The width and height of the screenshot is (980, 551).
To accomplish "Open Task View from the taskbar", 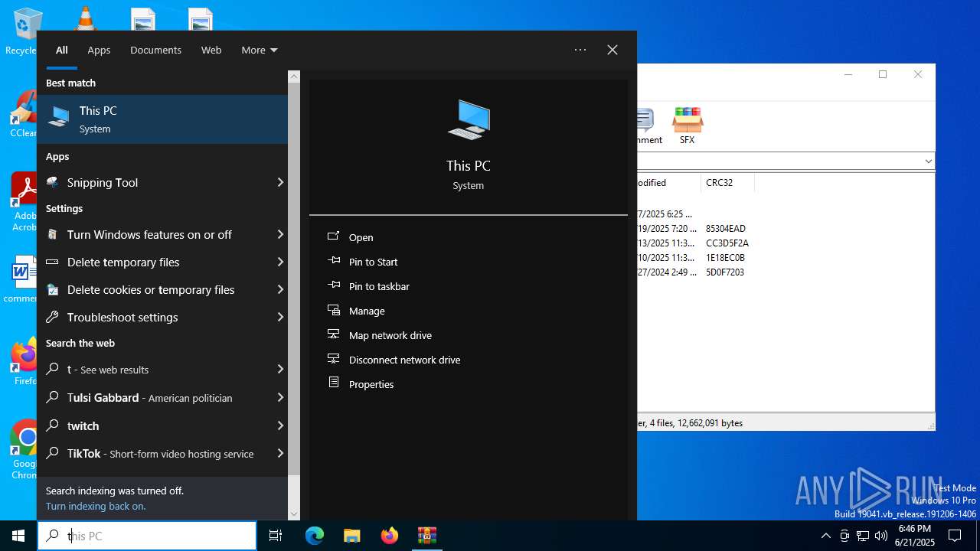I will pyautogui.click(x=276, y=536).
